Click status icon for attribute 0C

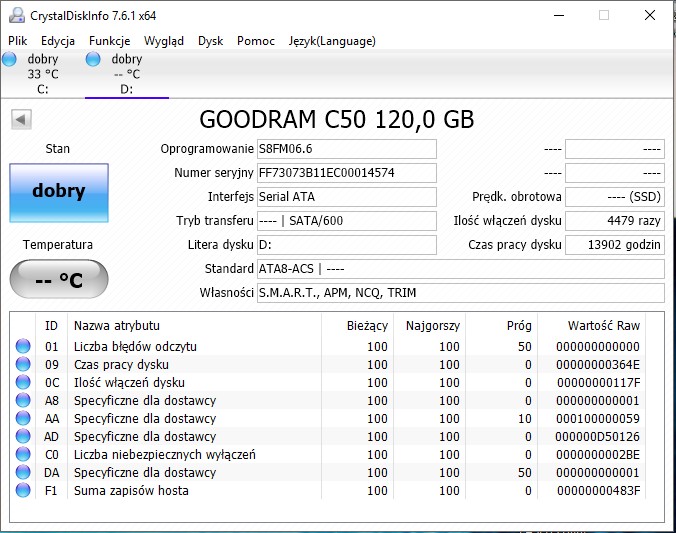click(x=23, y=382)
